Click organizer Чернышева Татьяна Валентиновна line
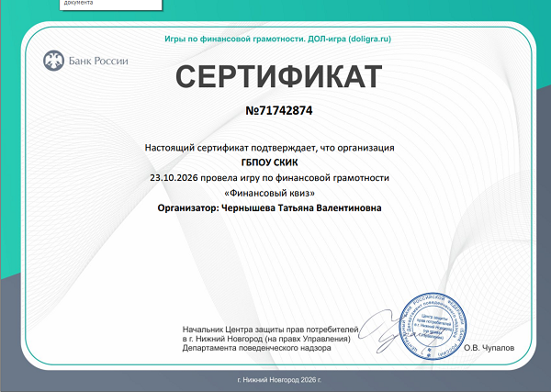The width and height of the screenshot is (551, 392). [269, 208]
